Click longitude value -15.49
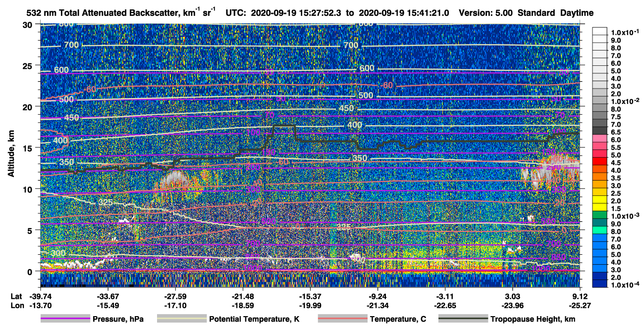This screenshot has width=644, height=330. point(107,305)
